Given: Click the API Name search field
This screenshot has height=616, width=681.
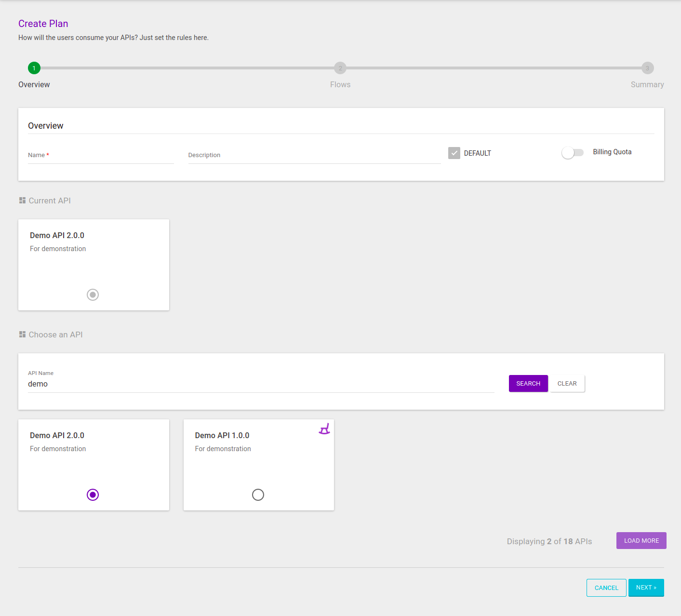Looking at the screenshot, I should 261,384.
